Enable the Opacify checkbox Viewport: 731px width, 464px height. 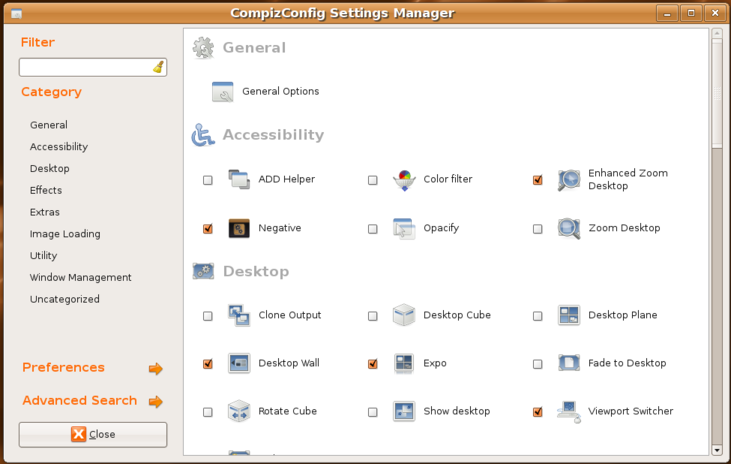pos(372,229)
